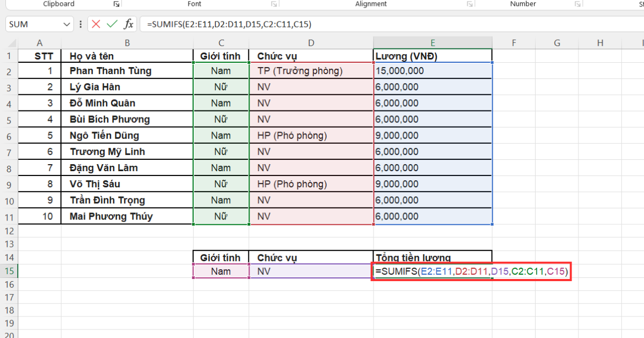
Task: Select cell 'Đỗ Minh Quân'
Action: 127,103
